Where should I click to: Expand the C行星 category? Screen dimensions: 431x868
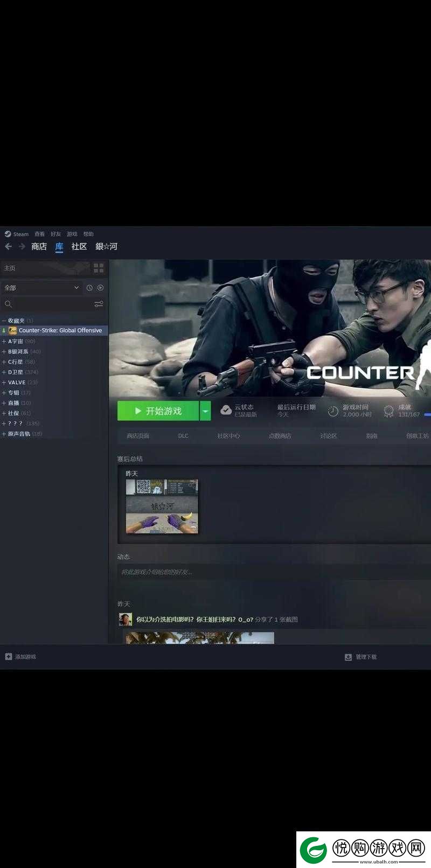[x=4, y=362]
